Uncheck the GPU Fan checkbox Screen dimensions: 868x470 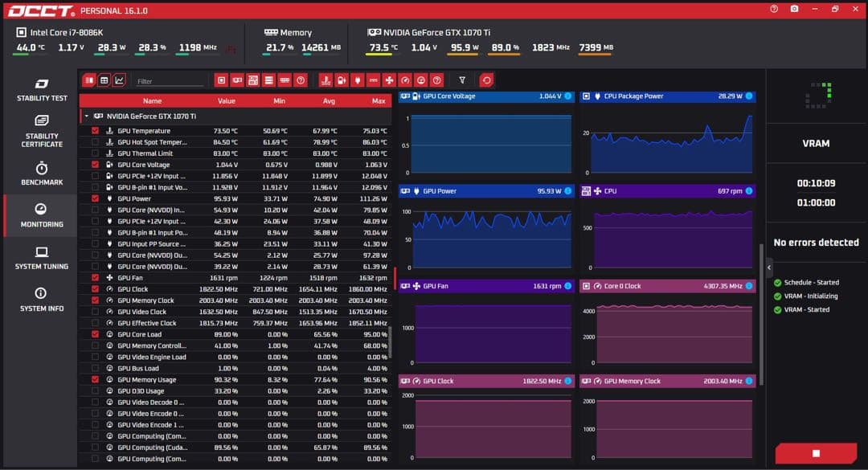point(95,277)
